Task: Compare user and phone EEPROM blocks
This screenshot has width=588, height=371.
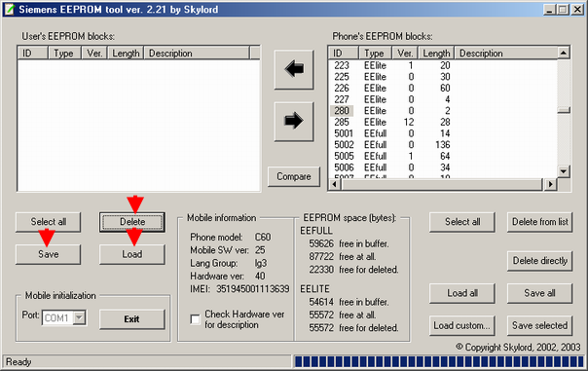Action: point(294,176)
